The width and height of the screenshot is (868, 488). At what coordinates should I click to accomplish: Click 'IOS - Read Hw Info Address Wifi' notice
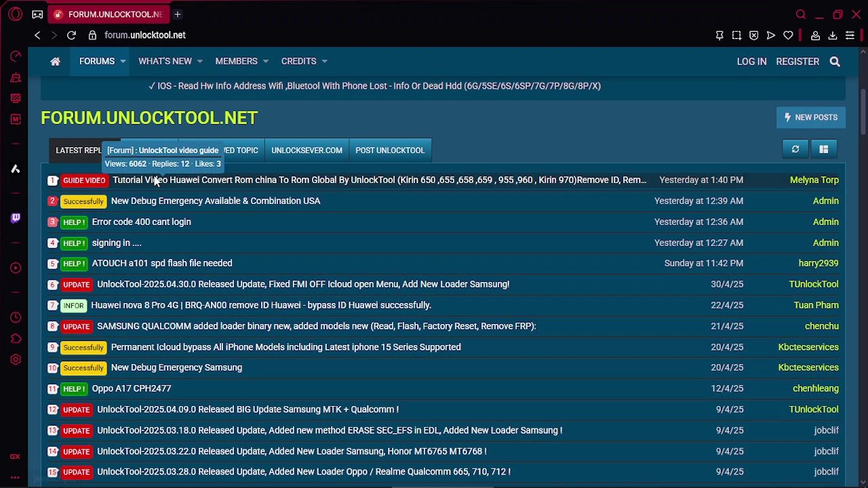(x=374, y=86)
